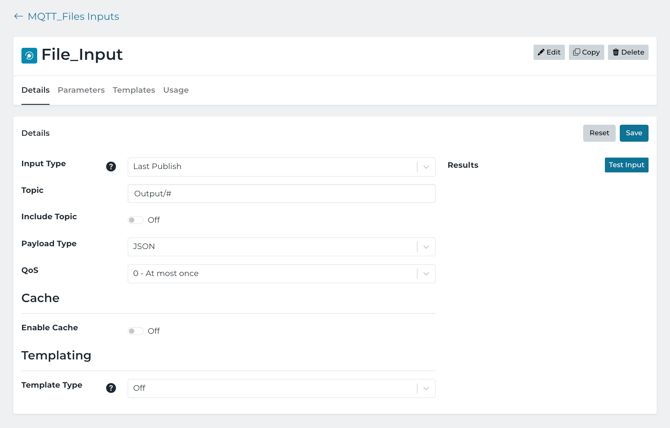Open the Template Type Off dropdown
This screenshot has width=670, height=428.
[x=281, y=388]
